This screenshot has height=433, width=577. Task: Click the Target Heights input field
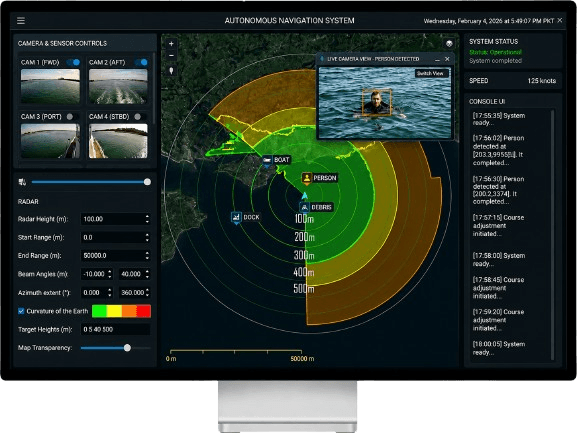pos(115,329)
